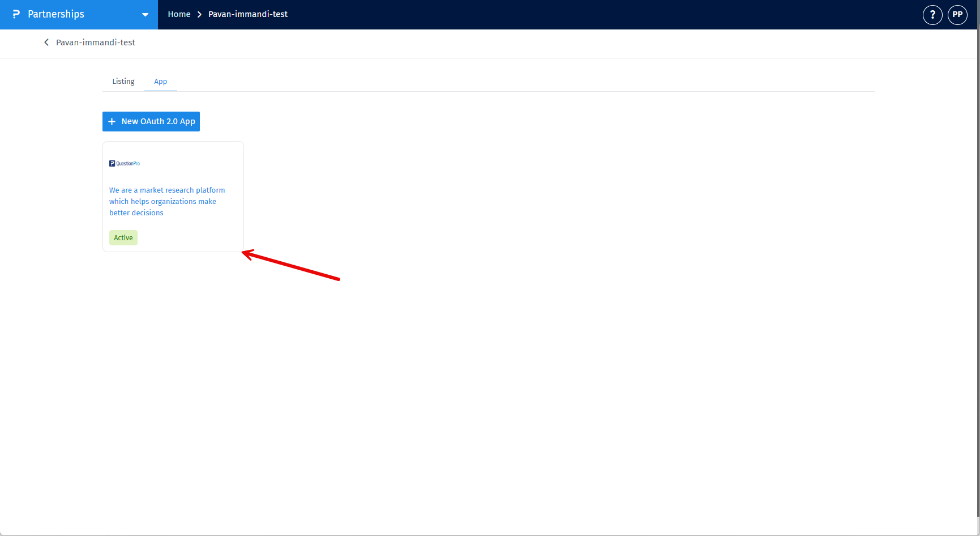This screenshot has height=536, width=980.
Task: Click New OAuth 2.0 App button
Action: 151,121
